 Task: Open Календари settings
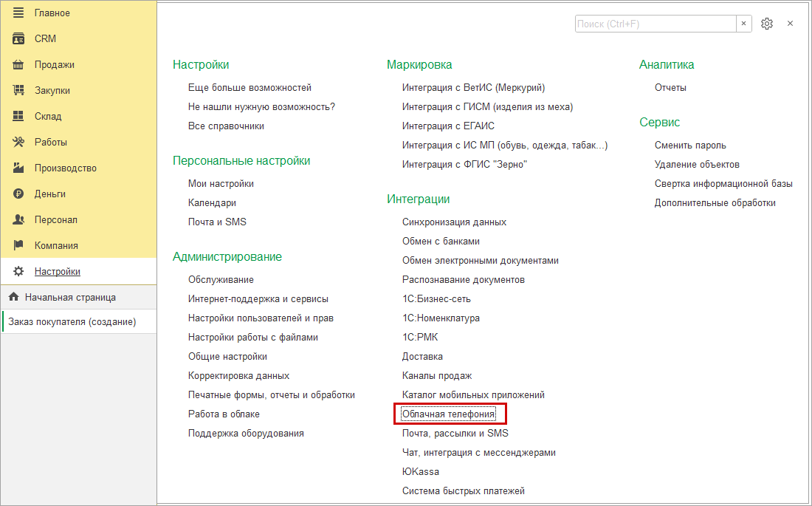pyautogui.click(x=212, y=202)
